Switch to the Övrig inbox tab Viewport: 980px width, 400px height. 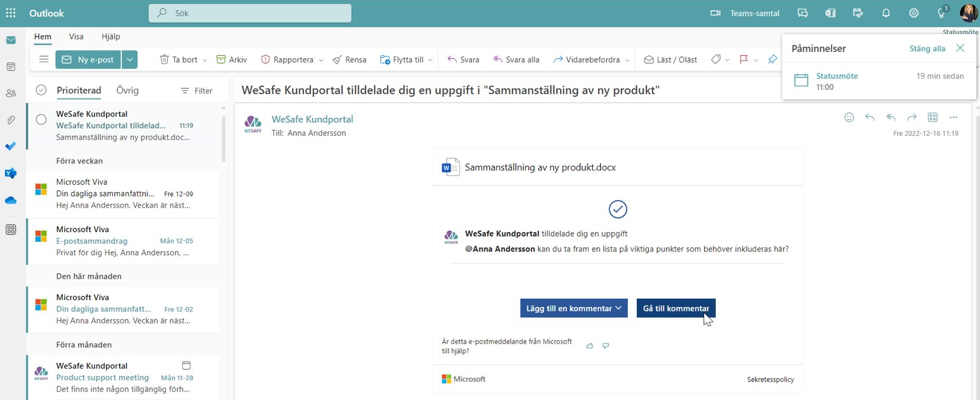click(128, 90)
